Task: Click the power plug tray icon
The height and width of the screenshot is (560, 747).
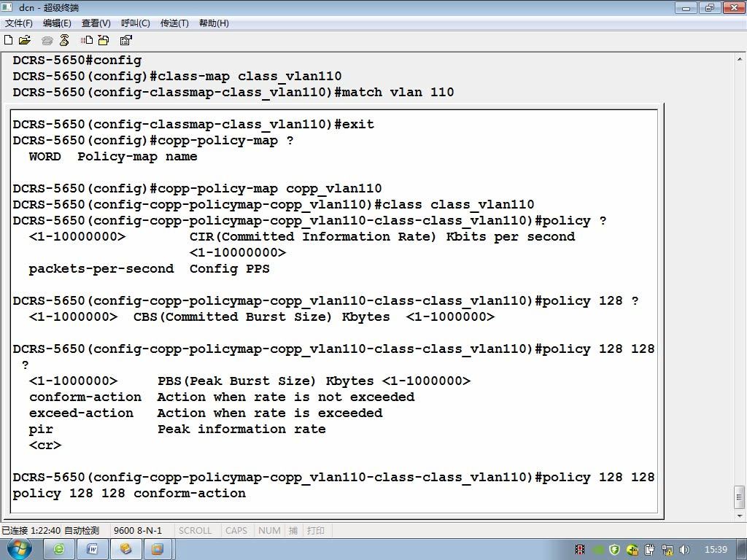Action: [650, 550]
